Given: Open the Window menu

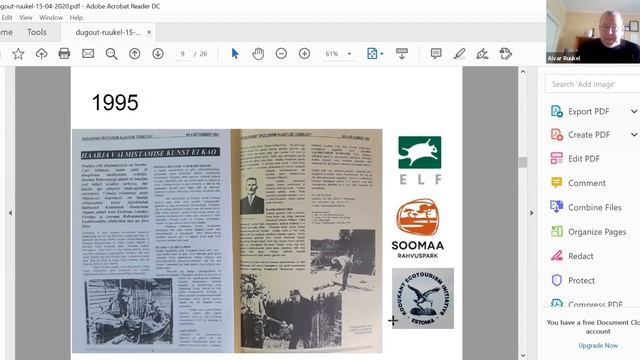Looking at the screenshot, I should 51,18.
